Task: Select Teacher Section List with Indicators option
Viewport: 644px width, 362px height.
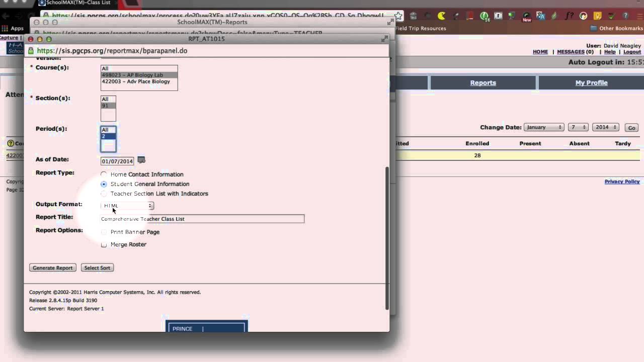Action: click(x=104, y=194)
